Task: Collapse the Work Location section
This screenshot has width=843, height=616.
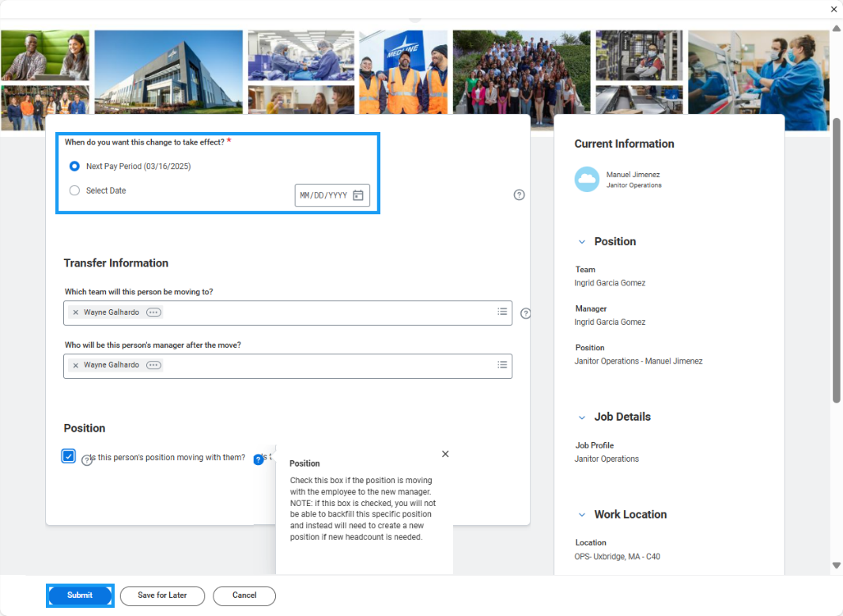Action: 583,514
